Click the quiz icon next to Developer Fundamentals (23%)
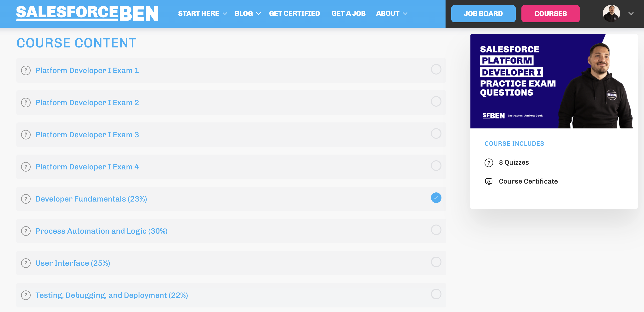 click(25, 199)
